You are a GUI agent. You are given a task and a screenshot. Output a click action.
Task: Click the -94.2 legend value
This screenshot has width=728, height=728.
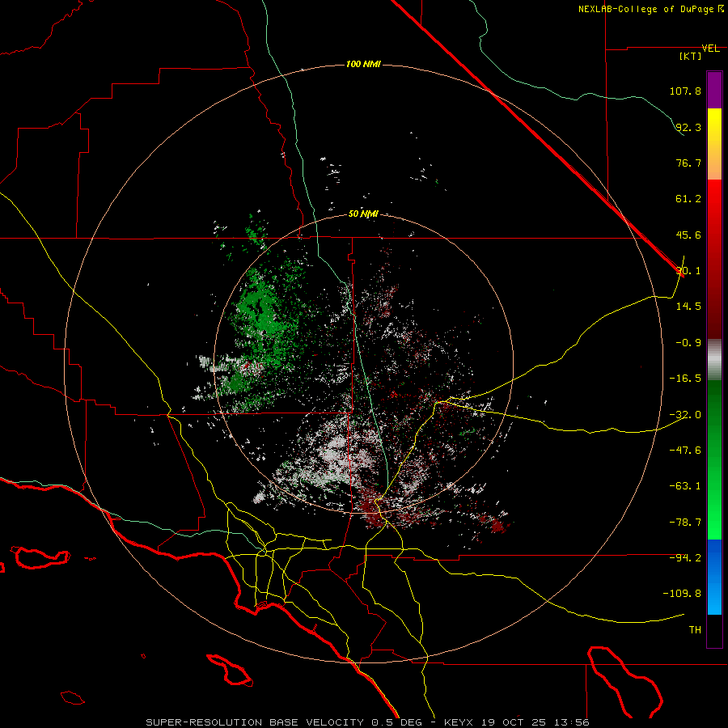[685, 557]
